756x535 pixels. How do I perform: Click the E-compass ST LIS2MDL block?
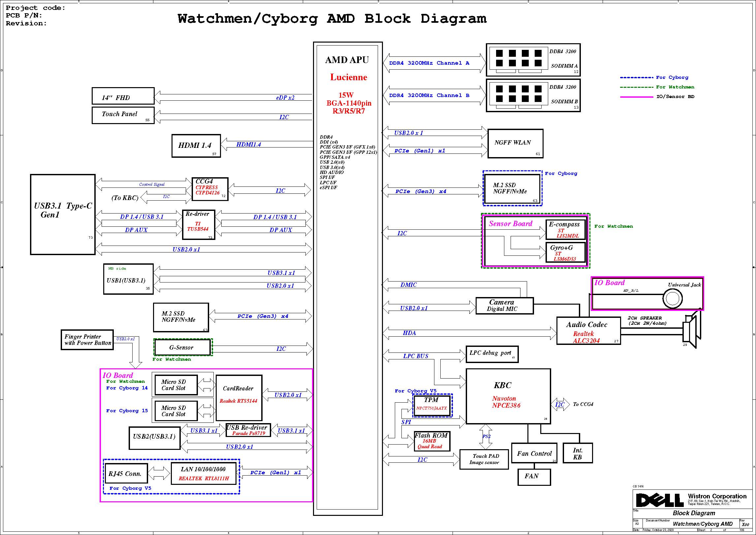click(x=566, y=229)
